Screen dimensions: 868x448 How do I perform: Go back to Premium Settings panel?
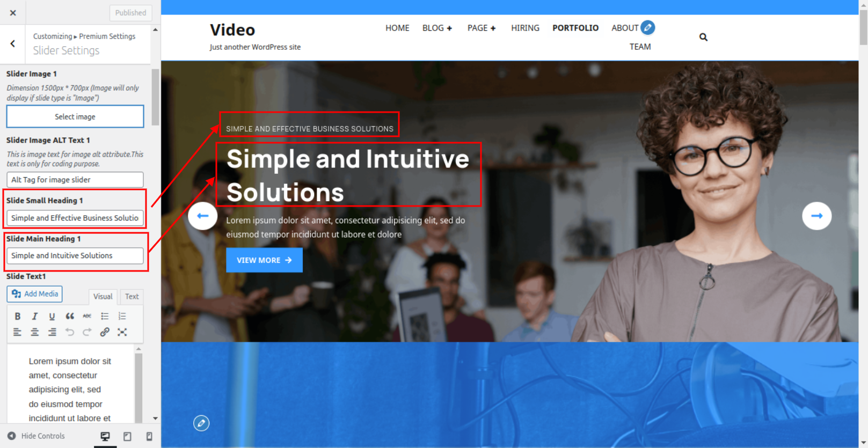13,43
